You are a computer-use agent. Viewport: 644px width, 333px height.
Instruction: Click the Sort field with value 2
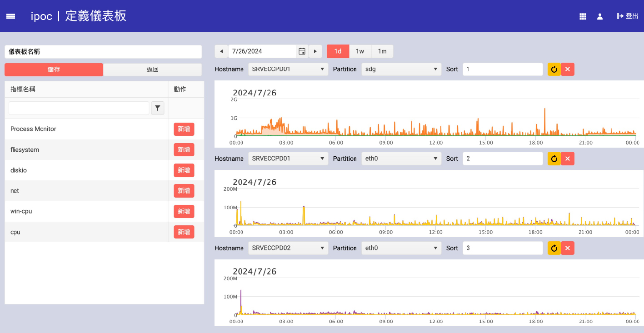(x=503, y=159)
